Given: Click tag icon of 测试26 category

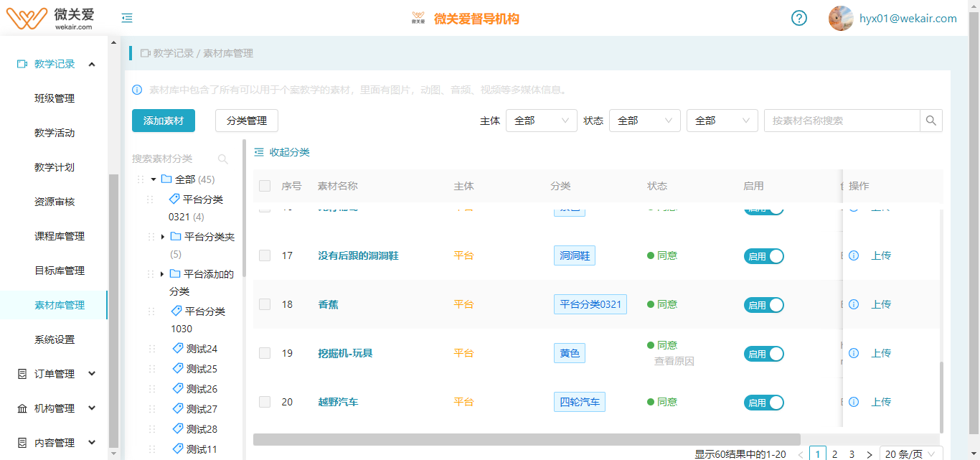Looking at the screenshot, I should click(x=178, y=388).
